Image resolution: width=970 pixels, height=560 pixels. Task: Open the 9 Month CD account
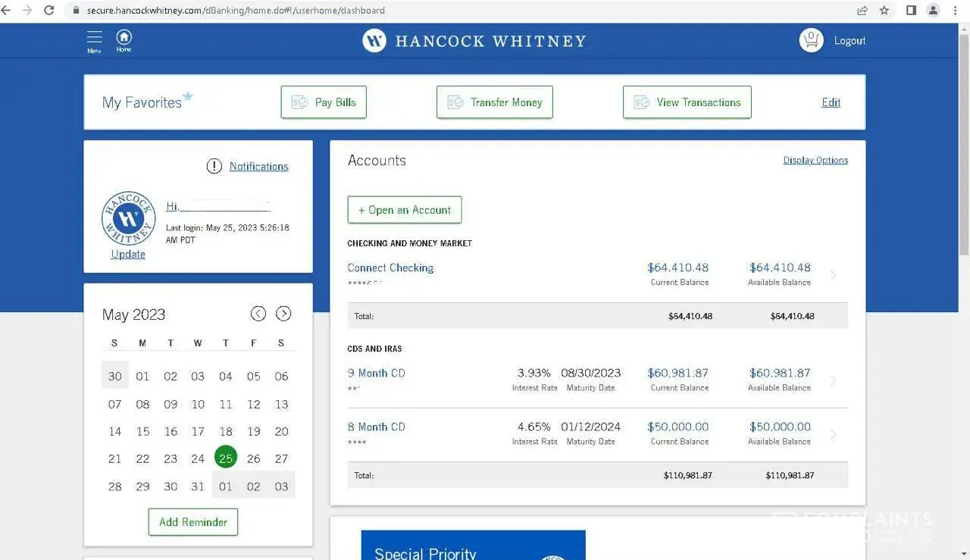click(376, 373)
